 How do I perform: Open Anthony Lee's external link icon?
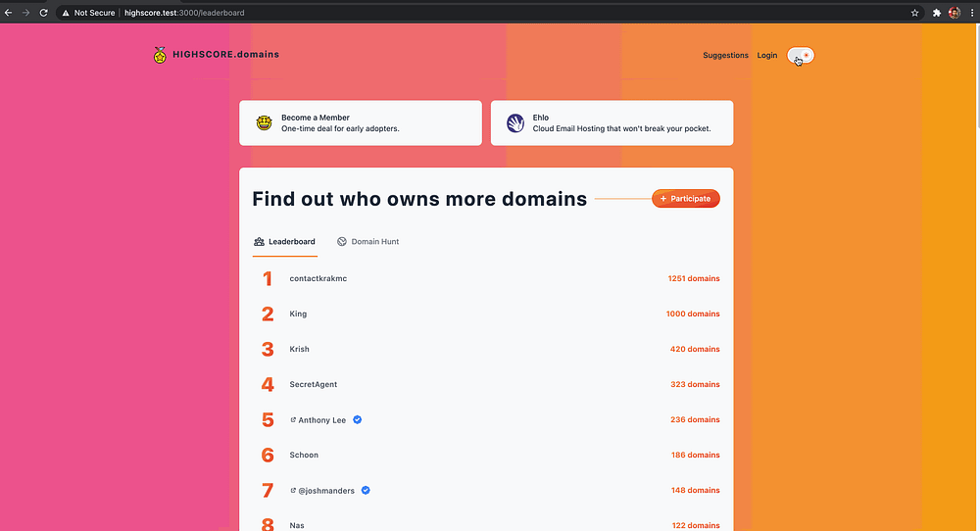[x=293, y=419]
